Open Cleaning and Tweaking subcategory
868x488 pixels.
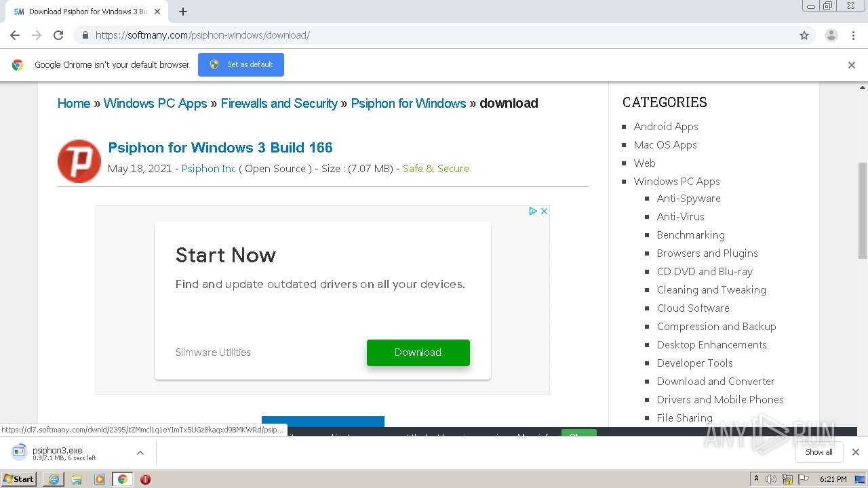coord(711,290)
